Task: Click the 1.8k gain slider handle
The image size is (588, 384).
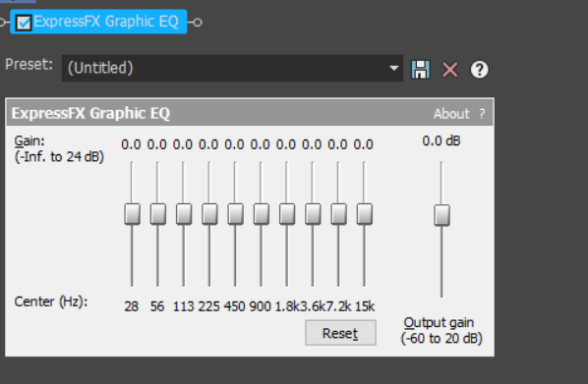Action: coord(287,214)
